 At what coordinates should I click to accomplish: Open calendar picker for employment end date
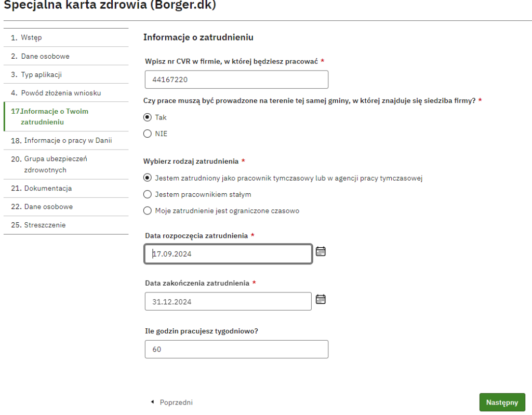[321, 299]
